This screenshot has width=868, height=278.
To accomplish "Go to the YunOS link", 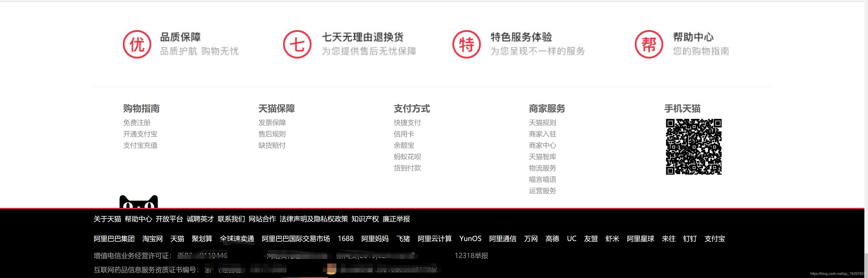I will pos(470,239).
